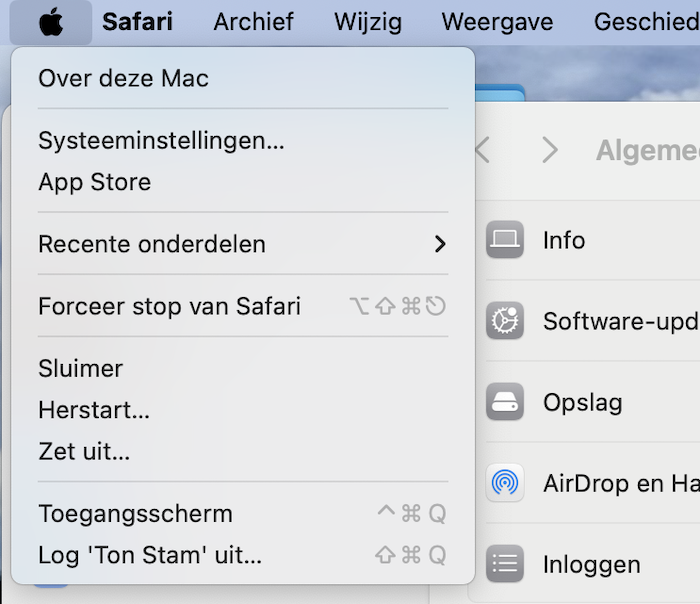Screen dimensions: 700x604
Task: Go back with the left chevron
Action: (x=483, y=151)
